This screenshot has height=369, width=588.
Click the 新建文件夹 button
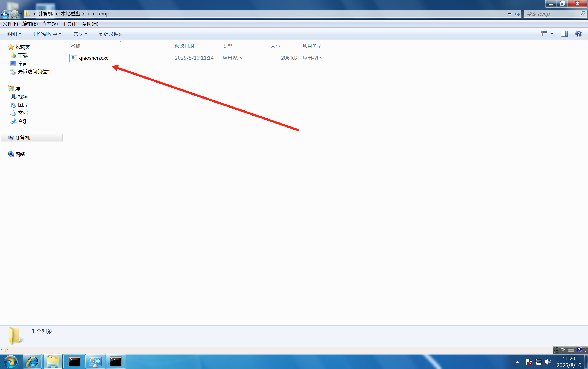(x=111, y=34)
